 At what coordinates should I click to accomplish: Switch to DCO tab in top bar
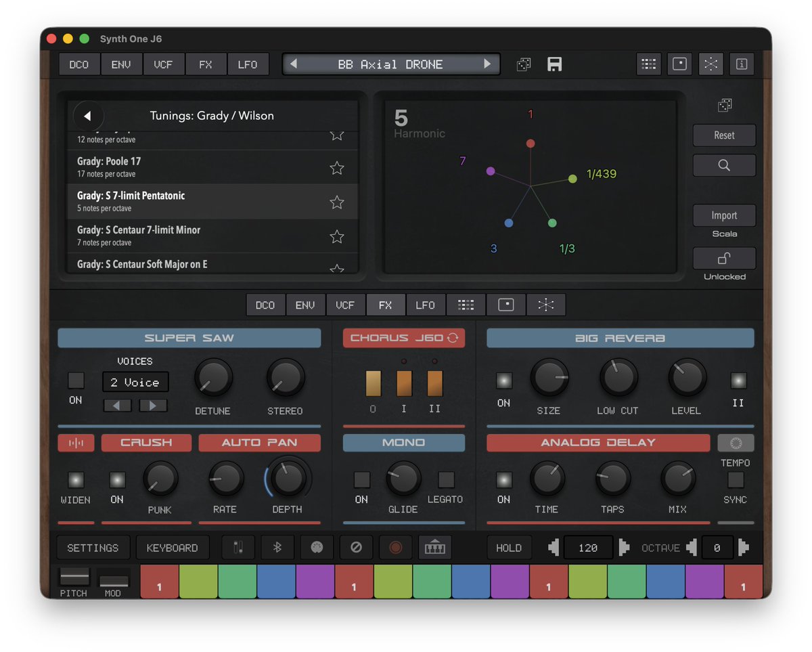pos(79,64)
